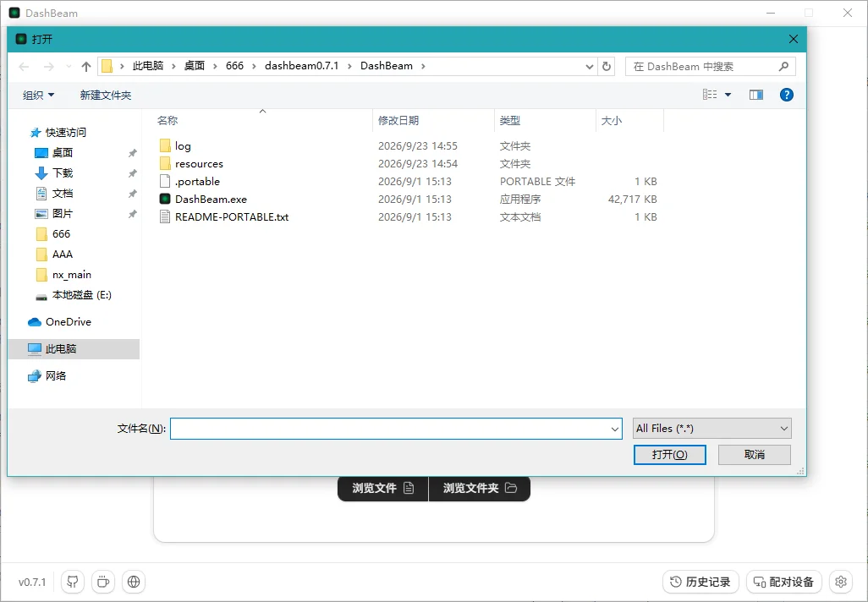Viewport: 868px width, 602px height.
Task: Open the 组织 organize menu
Action: pos(38,96)
